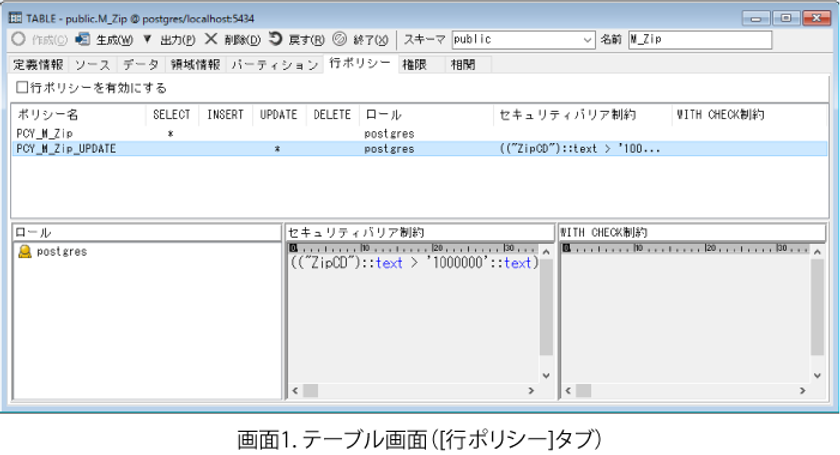Click left arrow of WITH CHECK horizontal scrollbar
Viewport: 840px width, 455px height.
(x=568, y=391)
